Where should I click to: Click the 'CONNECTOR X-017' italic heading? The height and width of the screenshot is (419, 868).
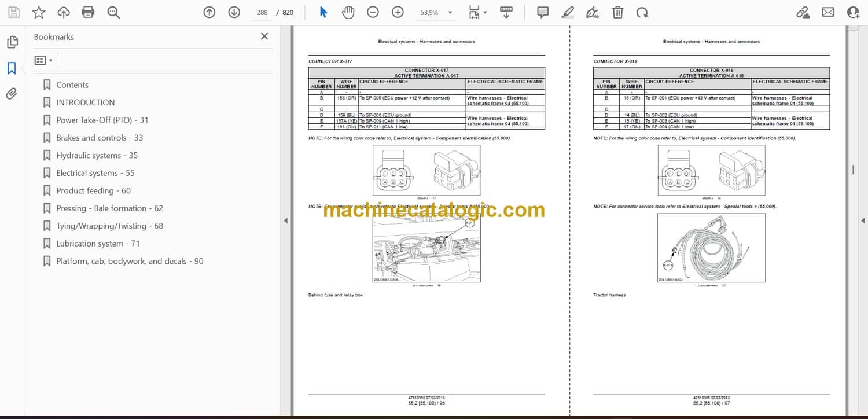point(330,61)
